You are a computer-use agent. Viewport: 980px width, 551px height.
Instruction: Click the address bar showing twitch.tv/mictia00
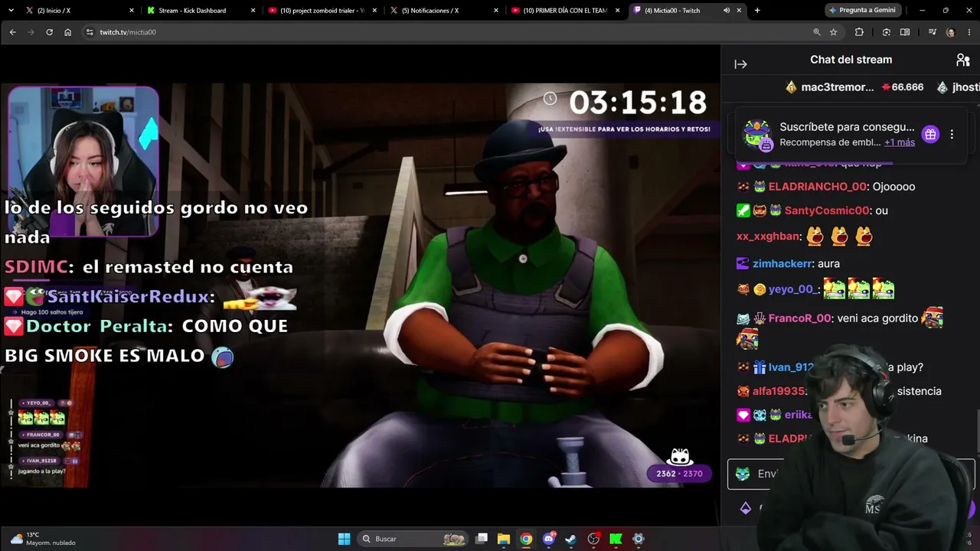(x=444, y=32)
